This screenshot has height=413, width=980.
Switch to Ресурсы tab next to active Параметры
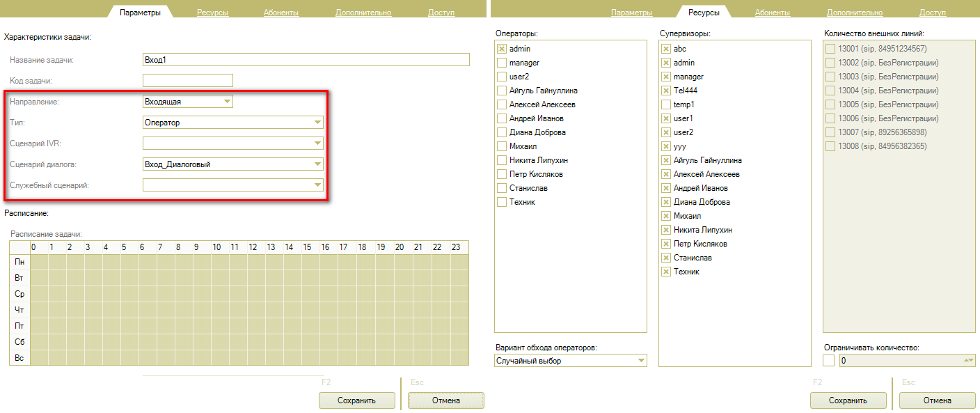pos(212,13)
